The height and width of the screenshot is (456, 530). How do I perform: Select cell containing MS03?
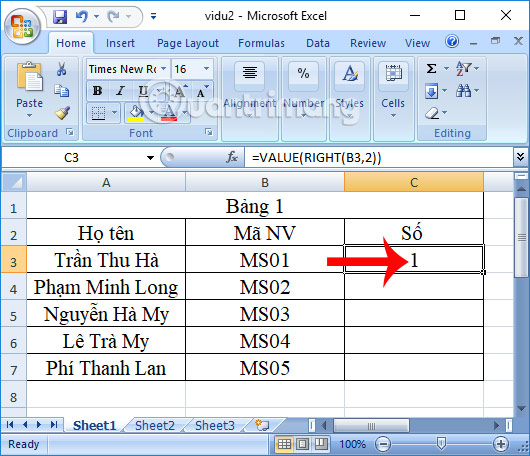(x=265, y=313)
